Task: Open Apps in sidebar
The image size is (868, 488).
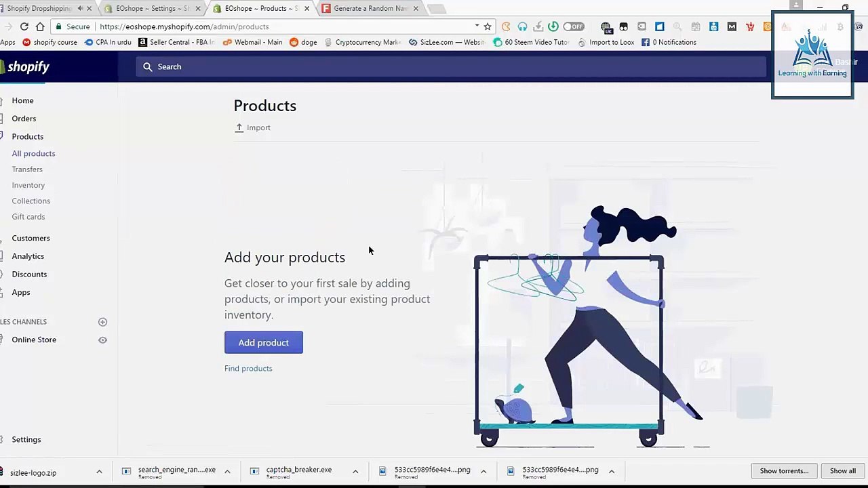Action: (x=21, y=292)
